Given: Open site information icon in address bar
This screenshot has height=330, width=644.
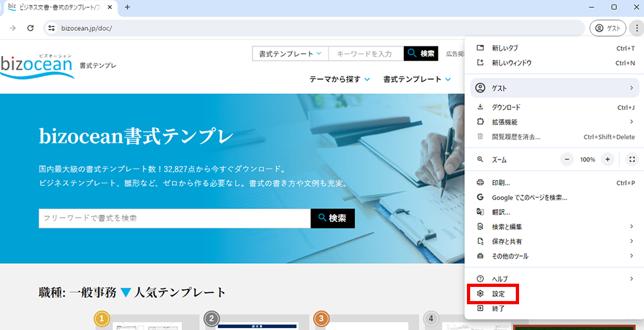Looking at the screenshot, I should tap(52, 28).
